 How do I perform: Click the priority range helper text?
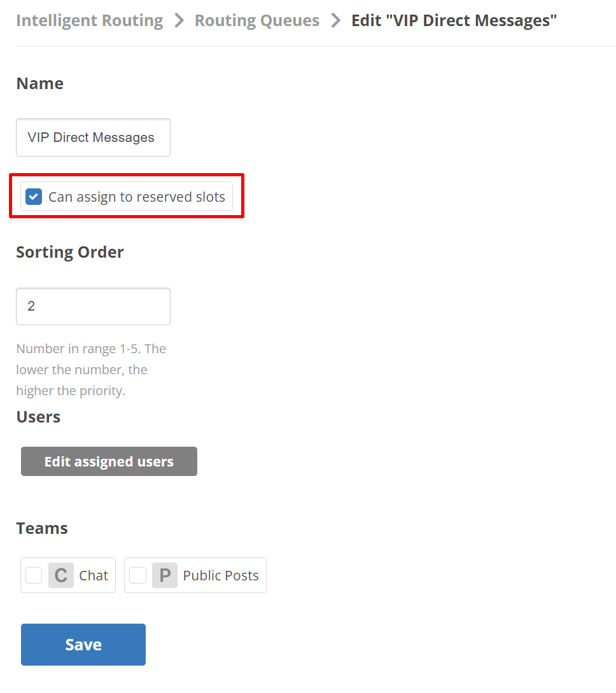[91, 370]
